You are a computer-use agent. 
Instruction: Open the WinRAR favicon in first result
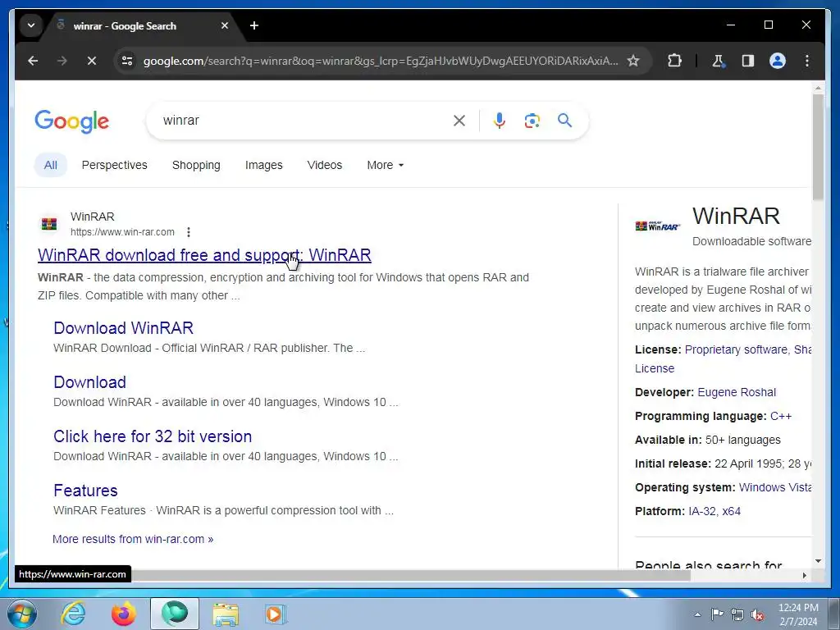[49, 224]
